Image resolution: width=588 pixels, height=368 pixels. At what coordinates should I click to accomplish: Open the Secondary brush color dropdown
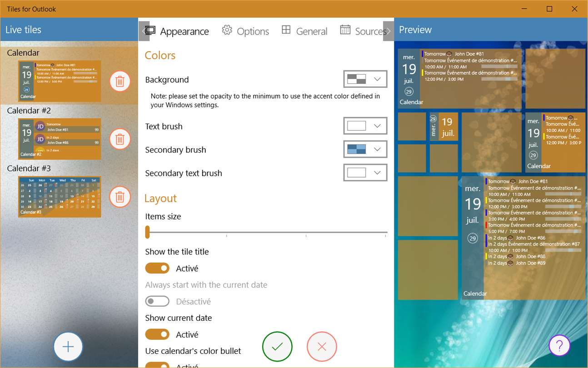pyautogui.click(x=365, y=149)
